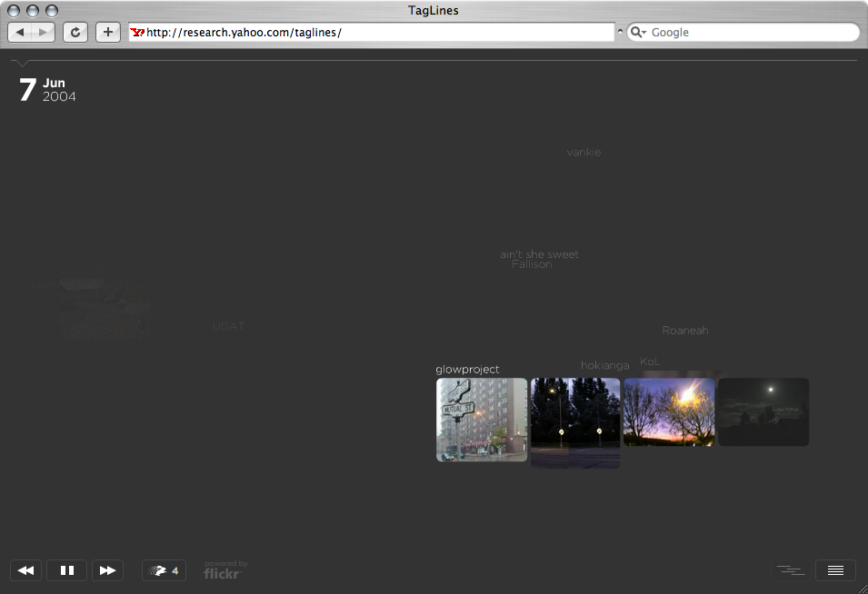This screenshot has width=868, height=594.
Task: Go back using the browser back arrow
Action: 20,32
